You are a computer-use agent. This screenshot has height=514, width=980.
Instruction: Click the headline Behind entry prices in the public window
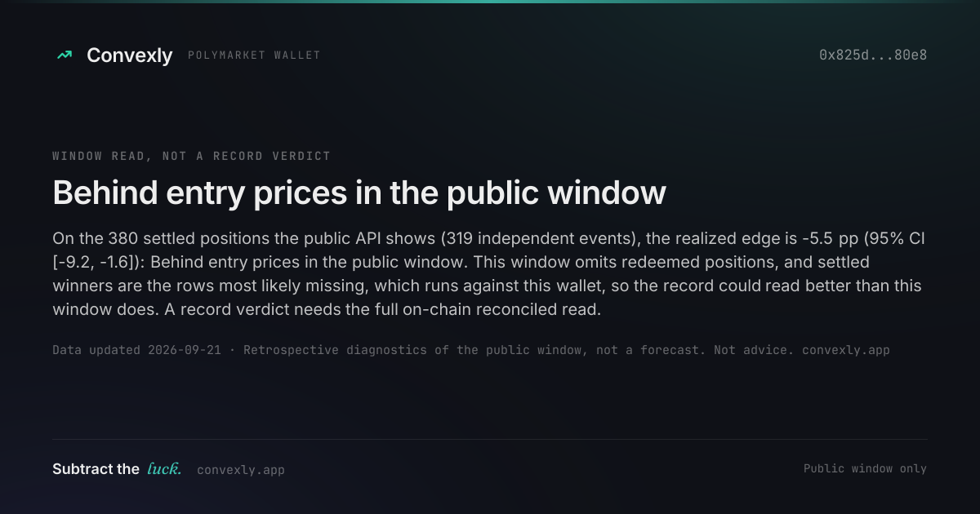point(359,193)
